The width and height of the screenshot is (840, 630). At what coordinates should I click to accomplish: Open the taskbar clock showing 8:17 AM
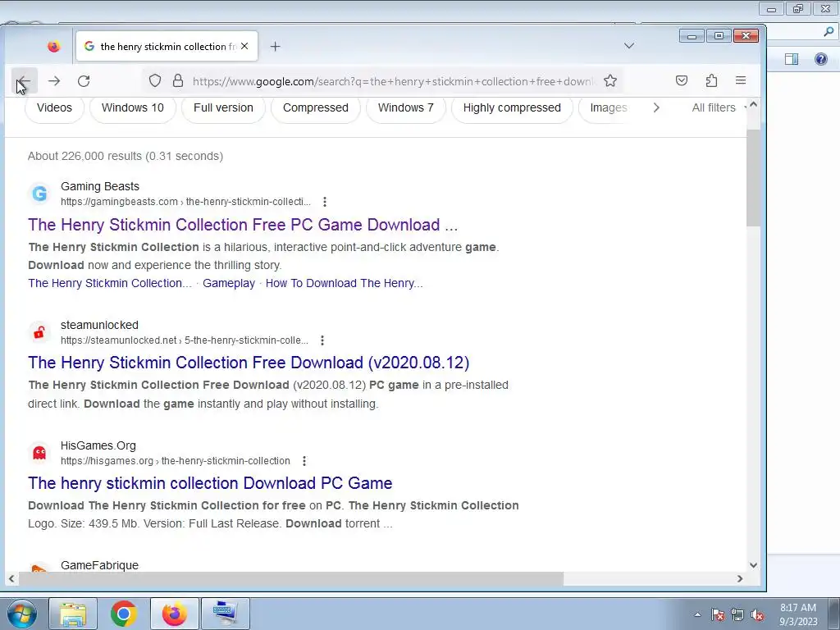798,614
